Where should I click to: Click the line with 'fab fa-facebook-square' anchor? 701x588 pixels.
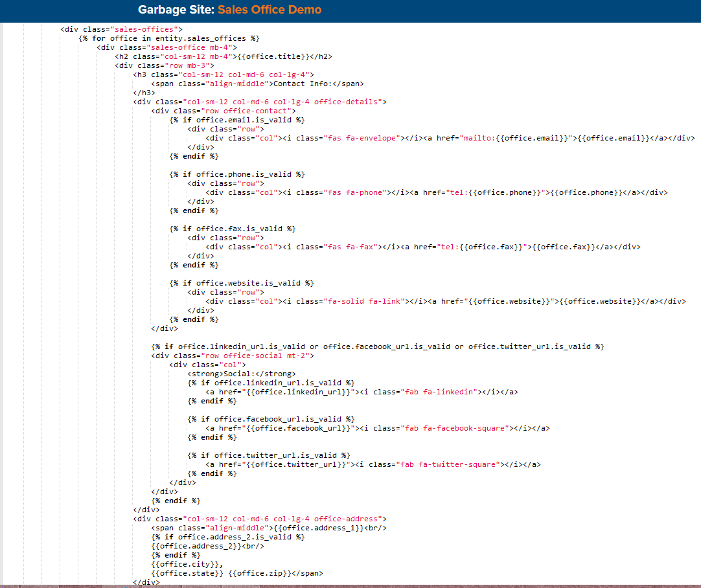[x=378, y=429]
